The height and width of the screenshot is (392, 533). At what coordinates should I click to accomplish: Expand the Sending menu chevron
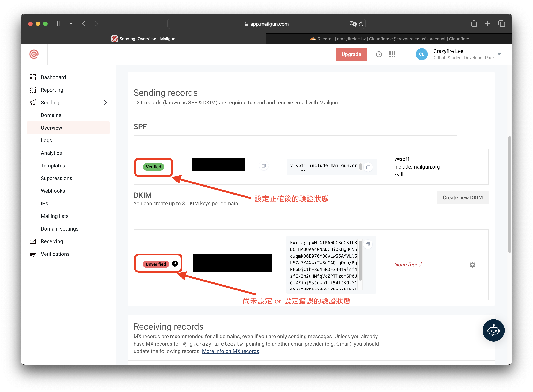point(105,102)
